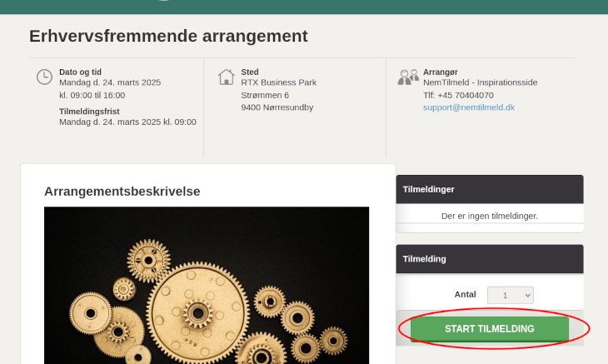
Task: Click the clock icon beside Dato og tid
Action: tap(45, 77)
